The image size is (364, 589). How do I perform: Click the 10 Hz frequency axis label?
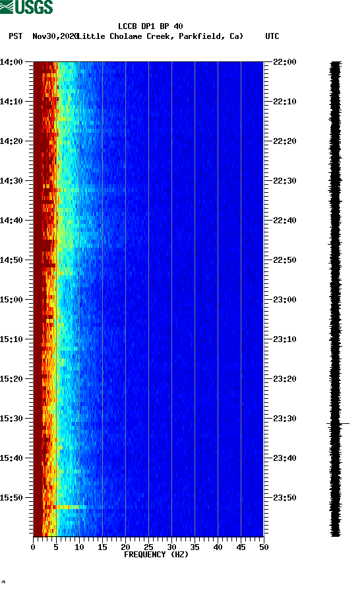click(x=79, y=547)
